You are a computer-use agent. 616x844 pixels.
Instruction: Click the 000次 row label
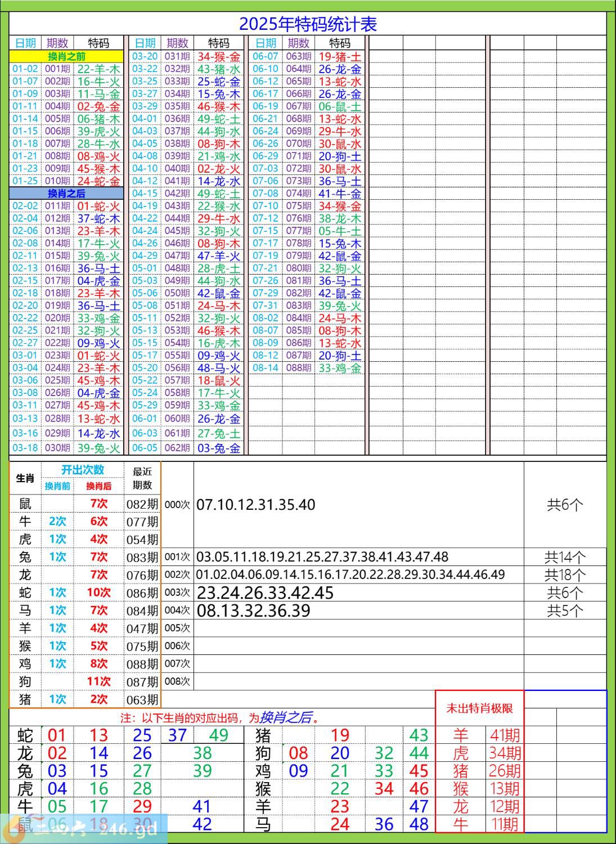pos(177,505)
